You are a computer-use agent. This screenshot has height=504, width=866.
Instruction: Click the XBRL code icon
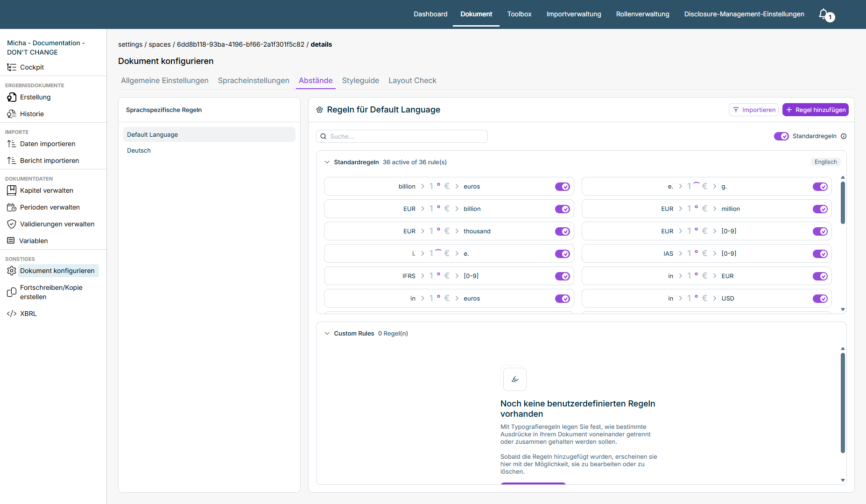click(12, 314)
